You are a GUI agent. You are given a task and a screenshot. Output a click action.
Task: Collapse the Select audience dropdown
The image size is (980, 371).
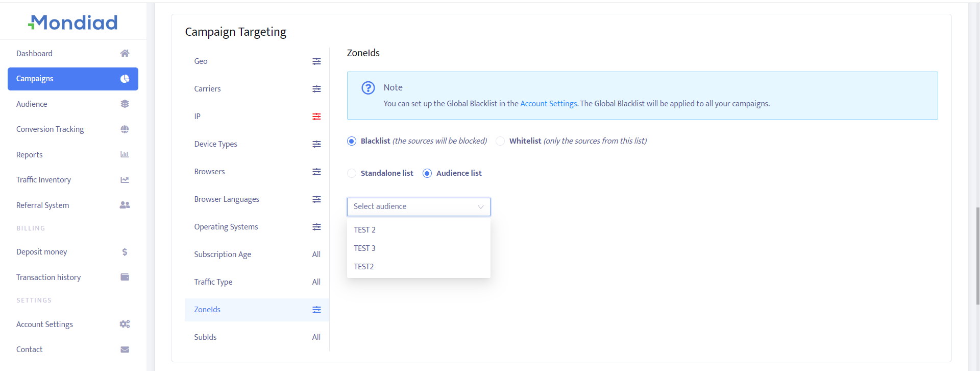[x=480, y=207]
